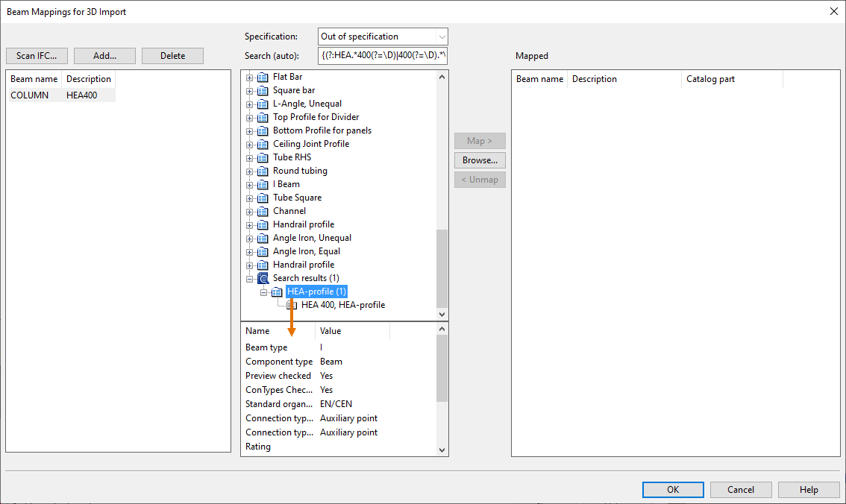Click the Channel catalog icon
The width and height of the screenshot is (846, 504).
tap(263, 211)
